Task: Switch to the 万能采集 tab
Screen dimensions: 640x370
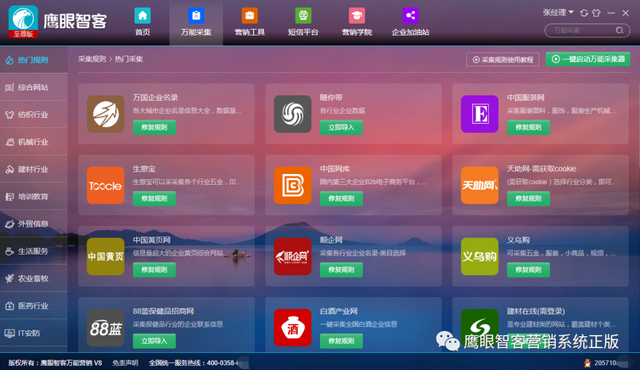Action: [x=196, y=22]
